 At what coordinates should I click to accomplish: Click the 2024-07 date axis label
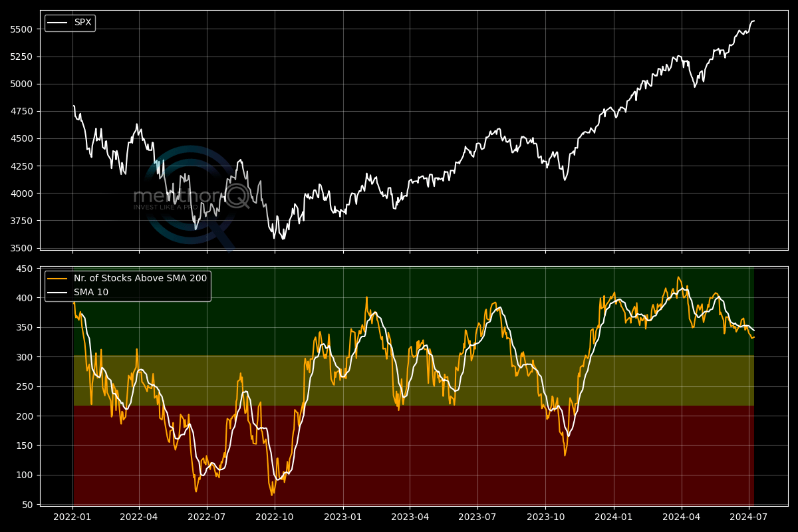point(749,515)
